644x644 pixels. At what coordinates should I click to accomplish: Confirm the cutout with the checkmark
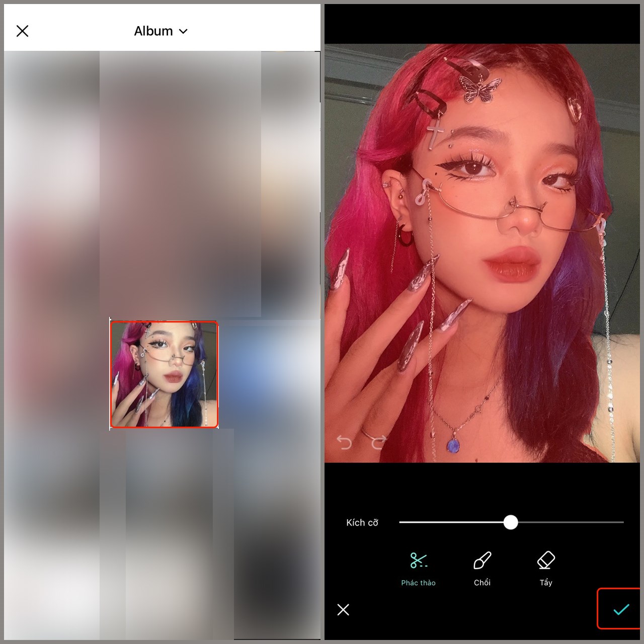click(x=621, y=609)
